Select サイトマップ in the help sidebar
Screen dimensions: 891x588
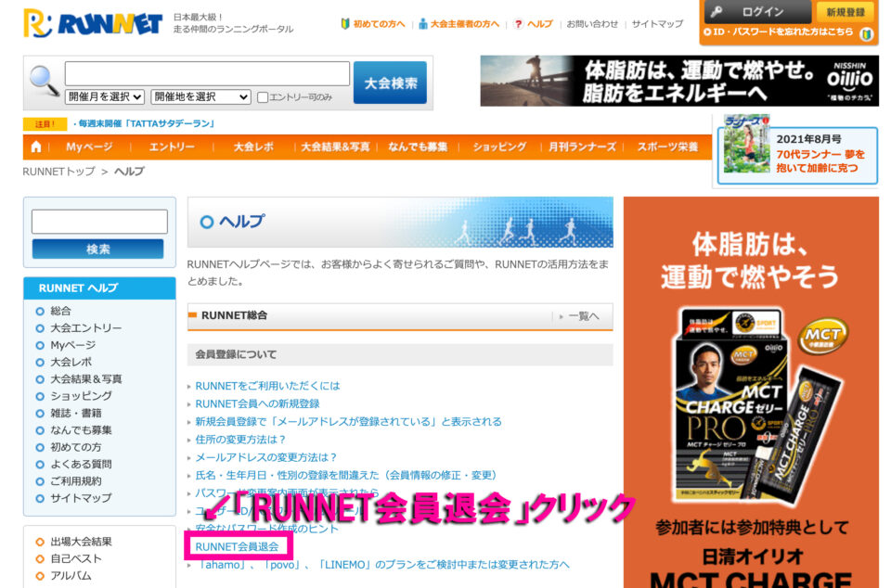82,498
